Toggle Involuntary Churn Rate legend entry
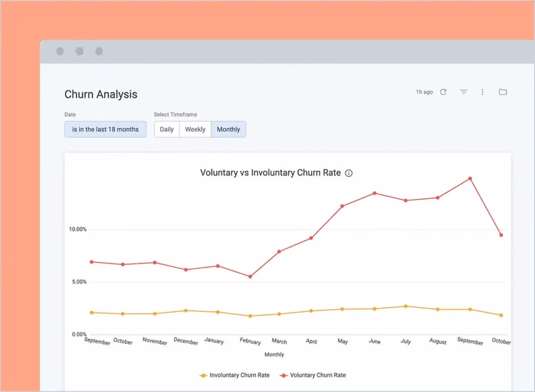 [x=239, y=375]
